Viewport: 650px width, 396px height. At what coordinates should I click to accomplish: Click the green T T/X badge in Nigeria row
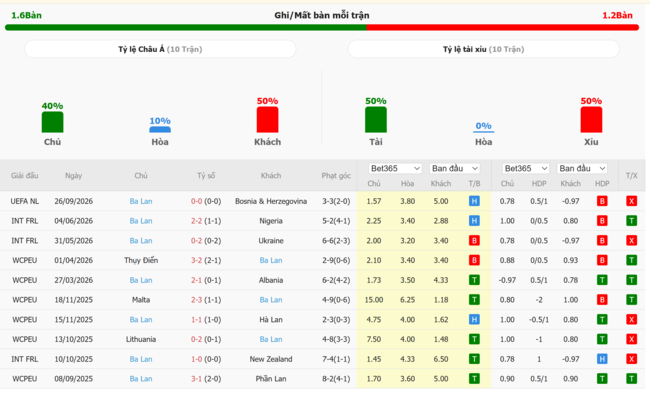[631, 221]
